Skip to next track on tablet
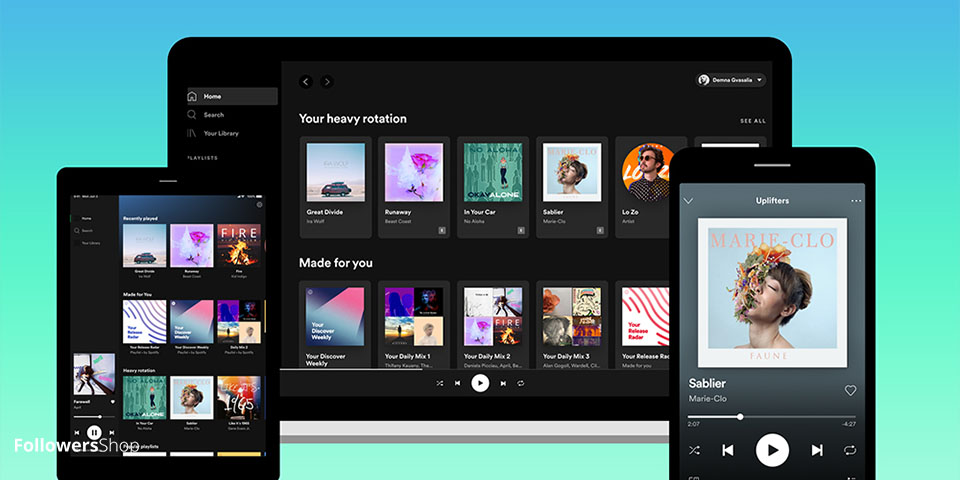This screenshot has height=480, width=960. (111, 433)
